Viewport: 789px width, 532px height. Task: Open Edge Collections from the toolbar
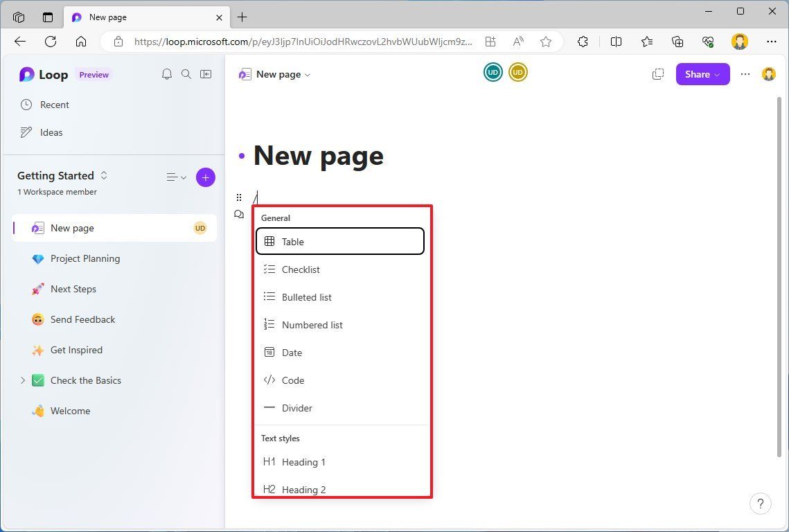pyautogui.click(x=677, y=42)
